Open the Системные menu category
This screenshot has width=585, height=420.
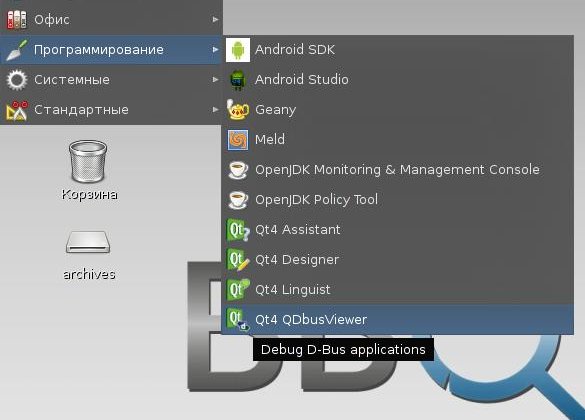111,79
